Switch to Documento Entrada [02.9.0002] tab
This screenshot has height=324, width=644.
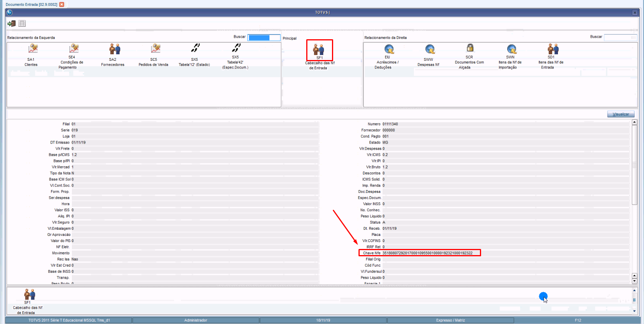(32, 4)
